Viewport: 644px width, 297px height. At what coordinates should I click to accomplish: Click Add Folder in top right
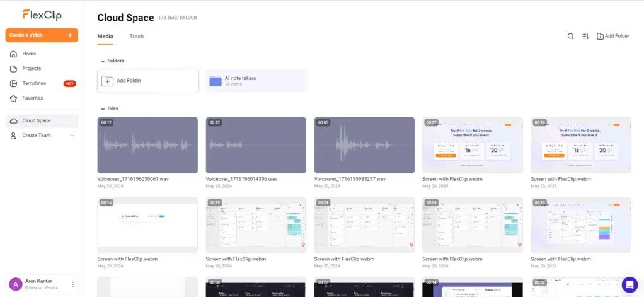[612, 37]
